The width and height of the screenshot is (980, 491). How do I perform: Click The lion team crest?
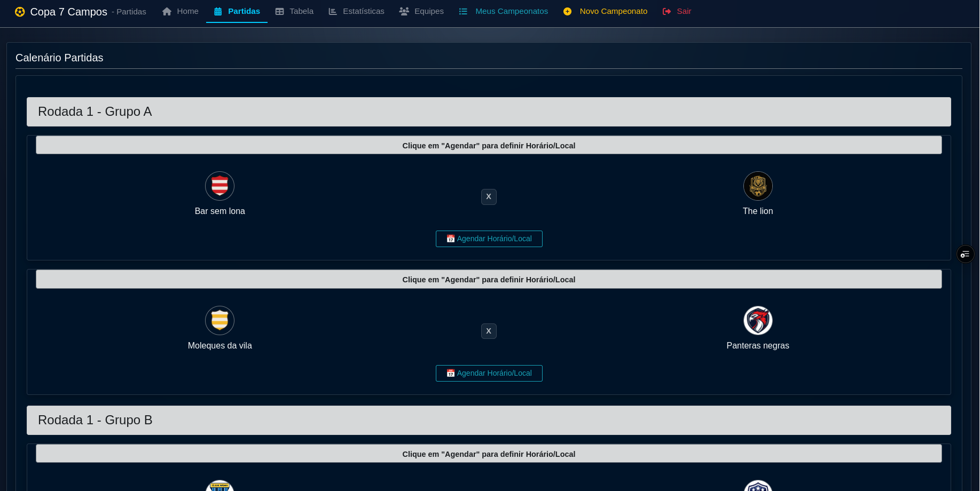(758, 186)
